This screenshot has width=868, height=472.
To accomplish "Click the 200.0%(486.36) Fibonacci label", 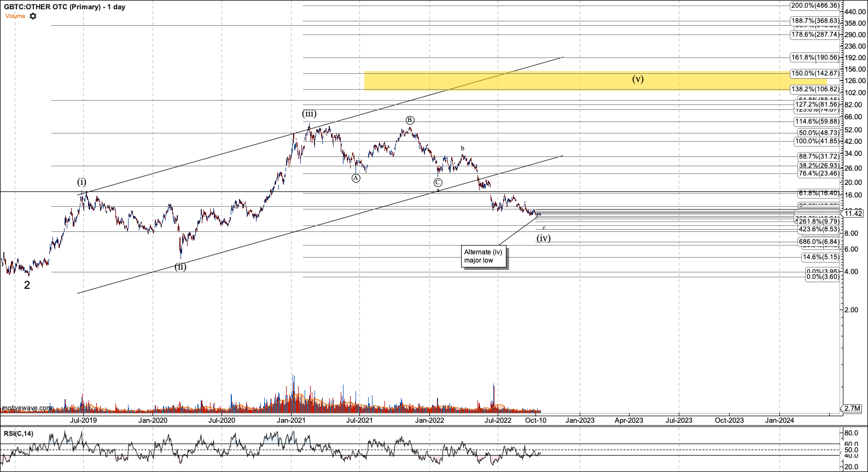I will point(815,5).
